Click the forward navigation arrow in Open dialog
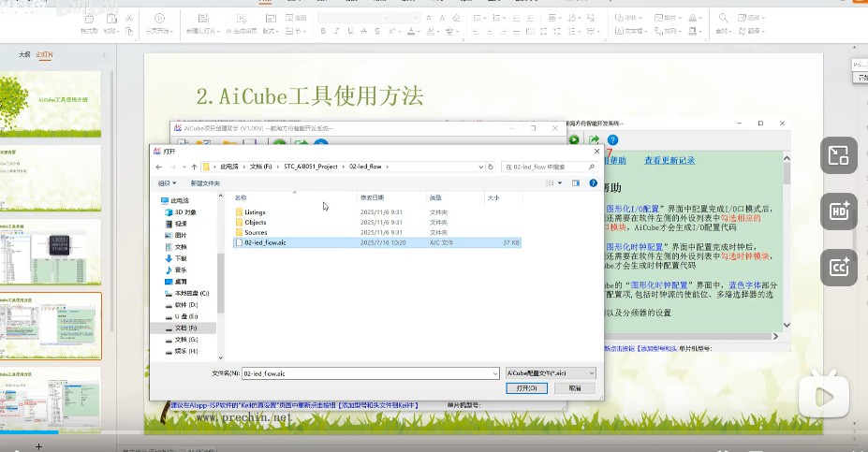Viewport: 868px width, 452px height. click(172, 167)
